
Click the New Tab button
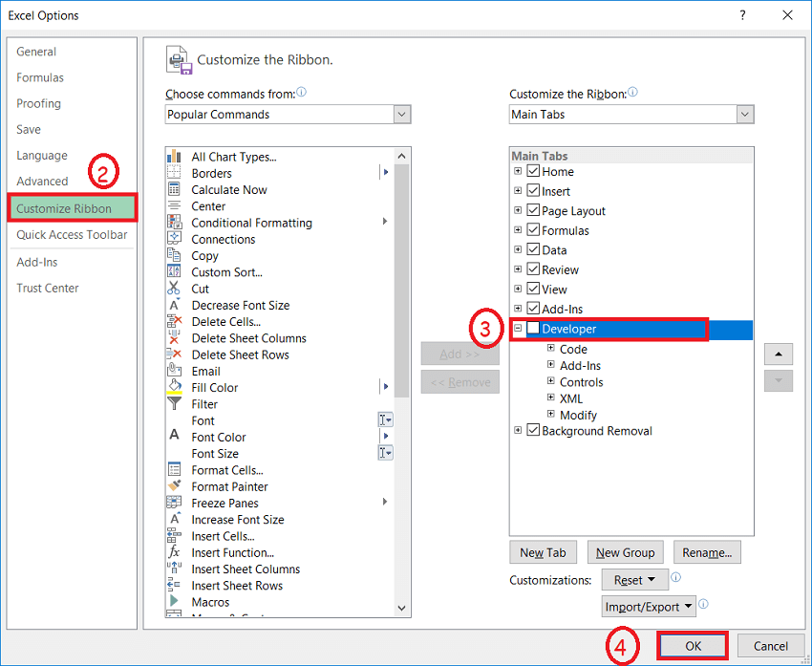coord(543,552)
